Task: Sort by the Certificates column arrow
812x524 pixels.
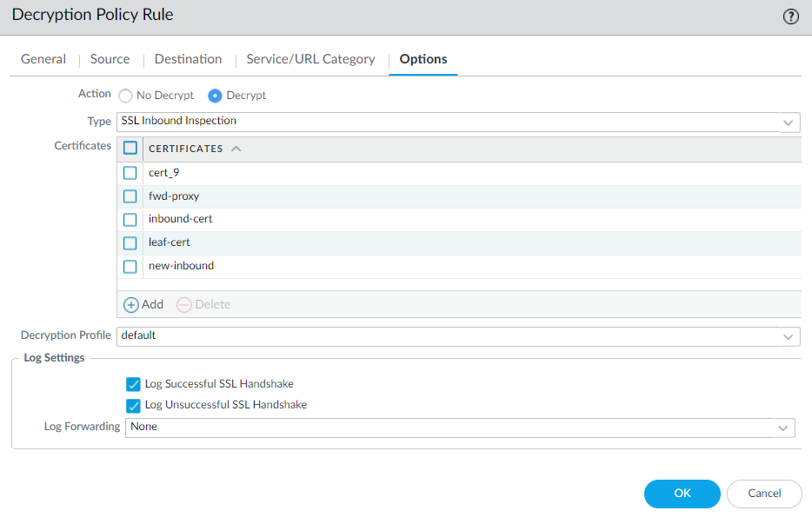Action: 236,149
